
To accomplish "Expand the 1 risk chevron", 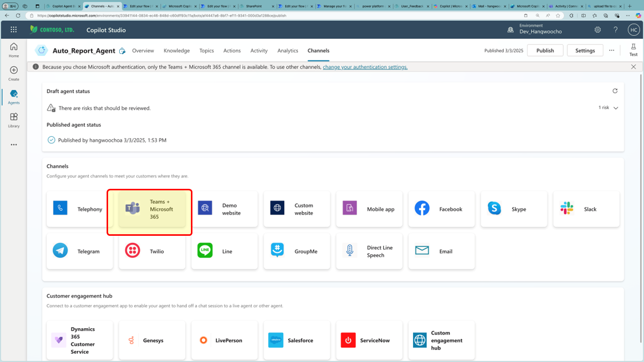I will tap(616, 108).
